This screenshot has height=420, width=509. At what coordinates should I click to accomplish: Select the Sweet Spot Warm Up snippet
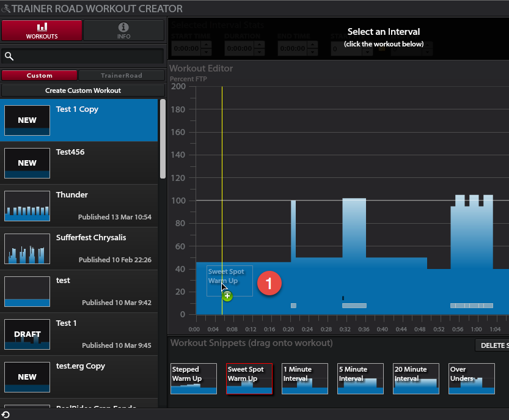249,379
